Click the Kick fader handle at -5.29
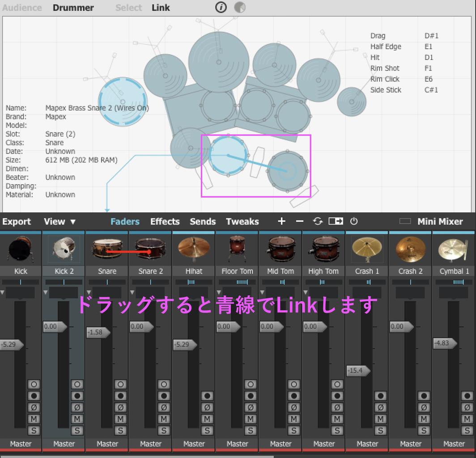Image resolution: width=476 pixels, height=458 pixels. (x=12, y=344)
